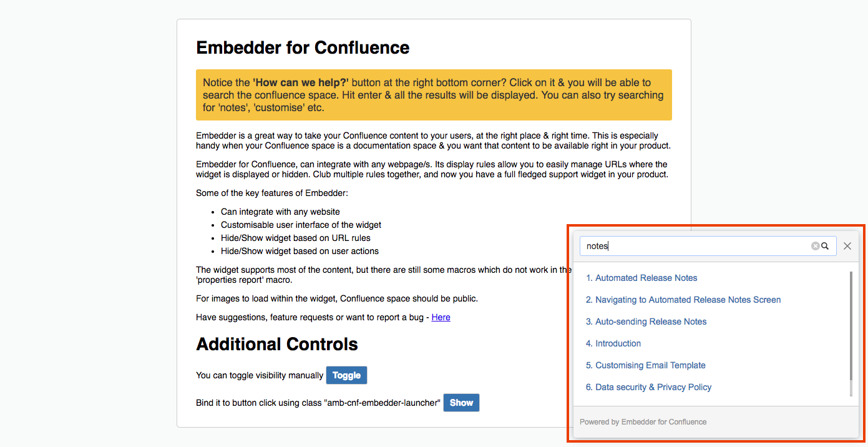Click the blue Show button
This screenshot has height=447, width=868.
coord(461,403)
